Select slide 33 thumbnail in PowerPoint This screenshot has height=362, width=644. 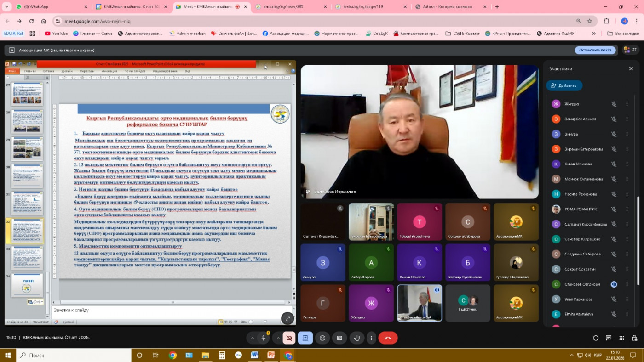click(27, 258)
